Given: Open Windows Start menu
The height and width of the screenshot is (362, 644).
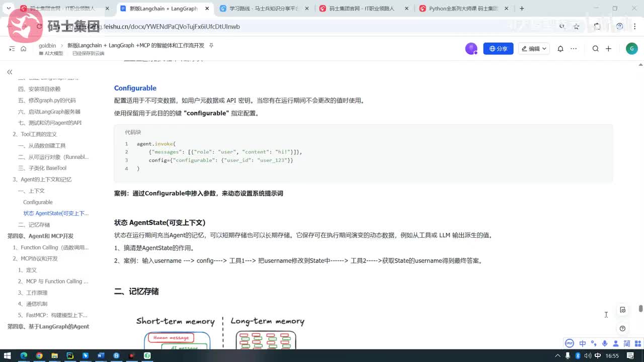Looking at the screenshot, I should (x=8, y=356).
